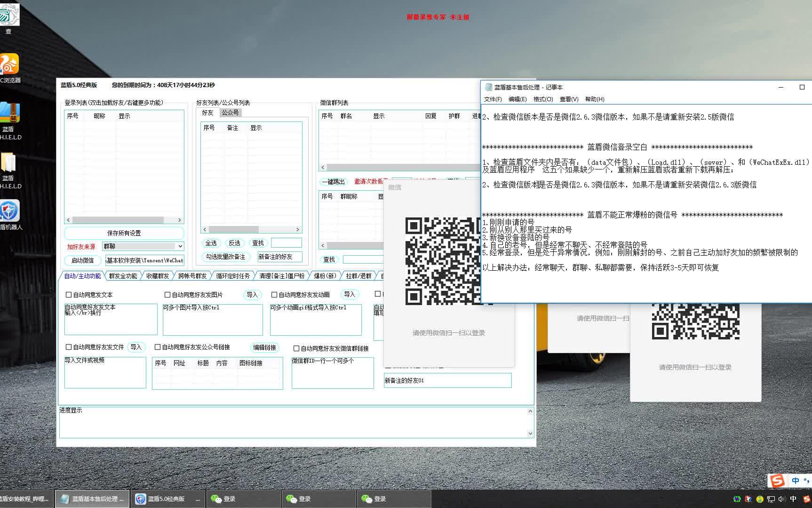This screenshot has width=812, height=508.
Task: Click 保存所有设置 button
Action: tap(124, 233)
